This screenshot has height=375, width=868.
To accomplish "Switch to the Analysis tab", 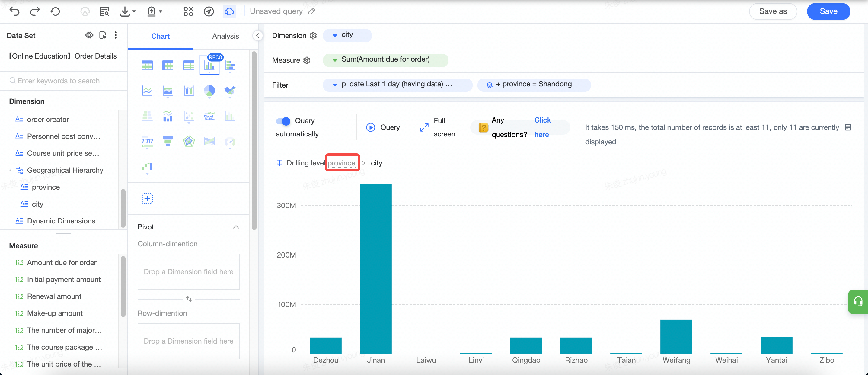I will (225, 36).
